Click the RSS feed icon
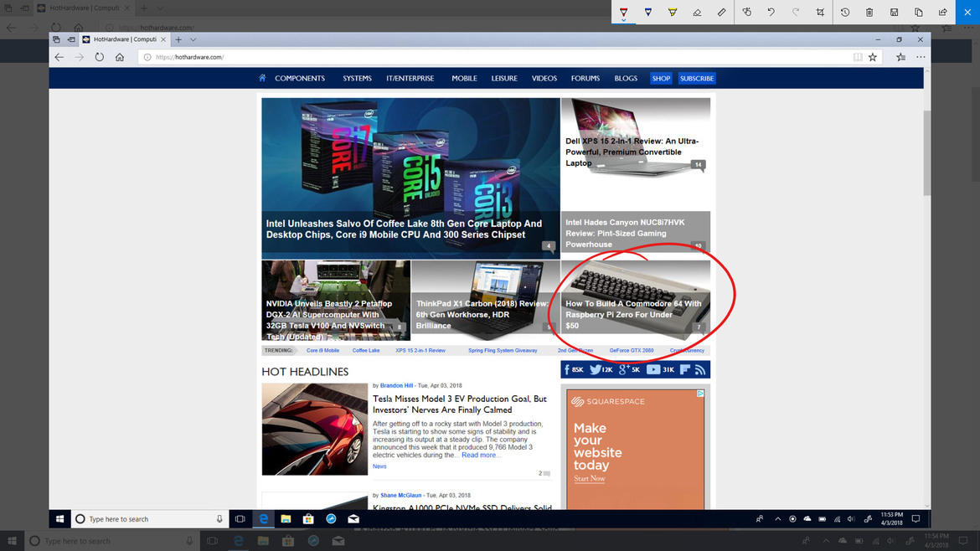The height and width of the screenshot is (551, 980). tap(700, 370)
